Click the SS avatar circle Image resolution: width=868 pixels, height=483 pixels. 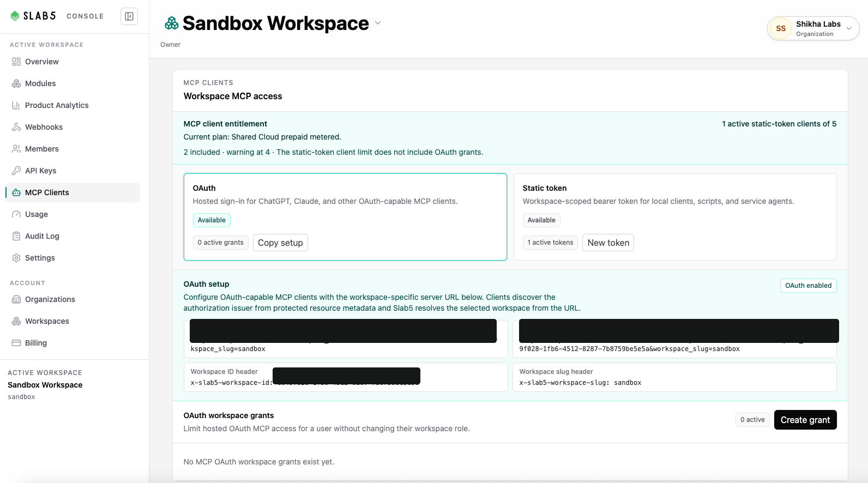[x=781, y=28]
